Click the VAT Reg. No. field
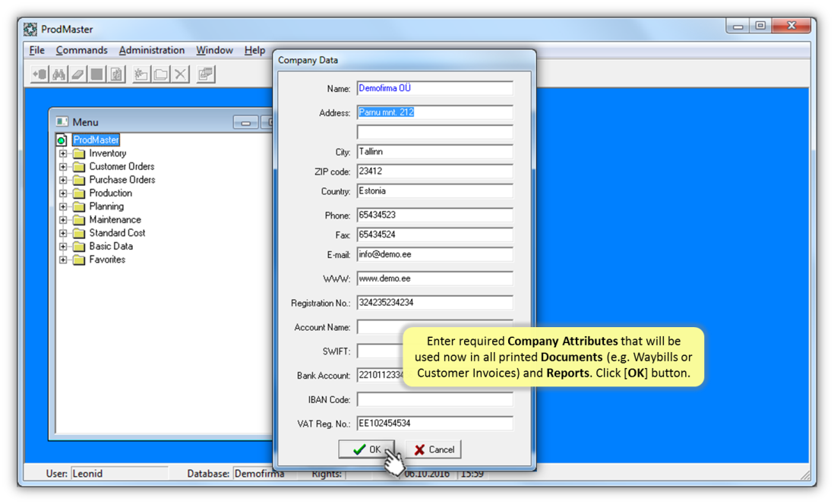Image resolution: width=834 pixels, height=504 pixels. pos(435,424)
